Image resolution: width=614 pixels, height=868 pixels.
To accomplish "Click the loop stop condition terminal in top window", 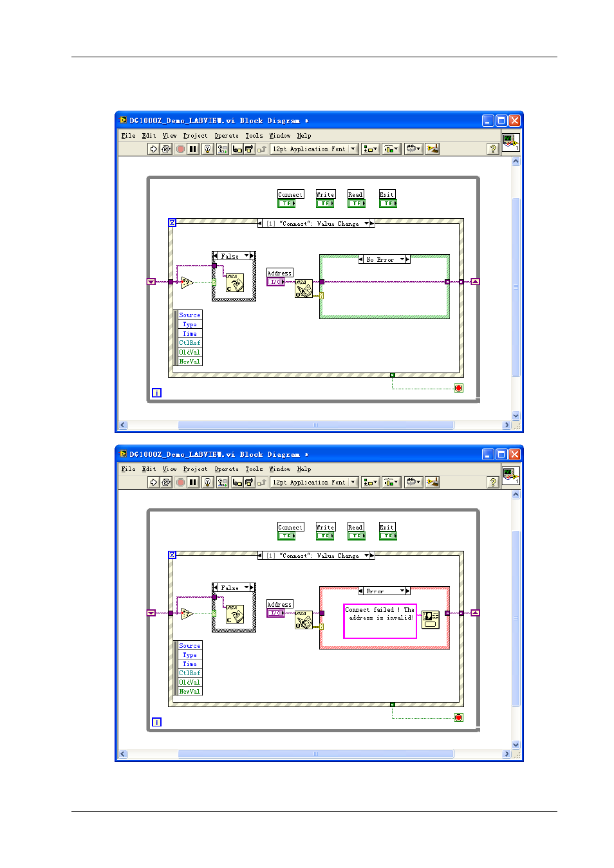I will click(459, 388).
